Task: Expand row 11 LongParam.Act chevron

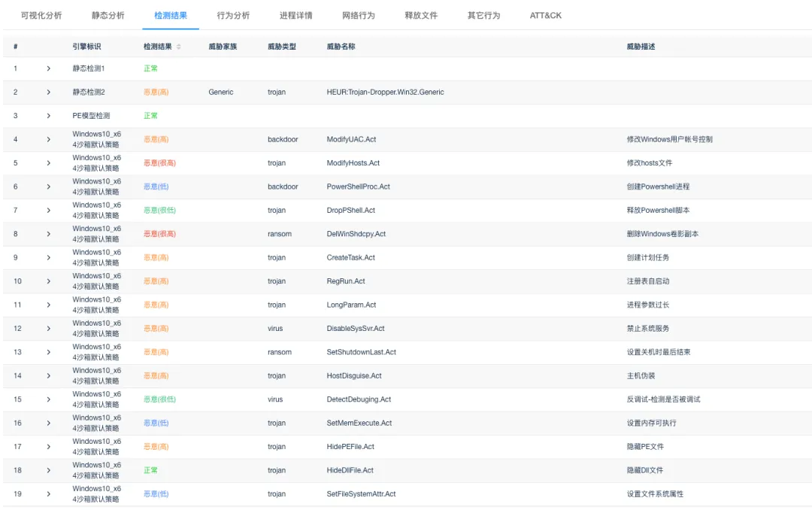Action: 49,305
